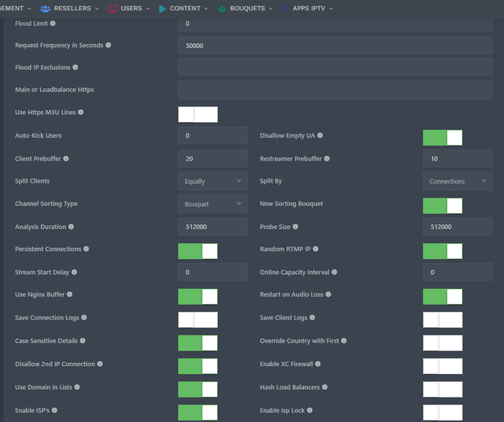Screen dimensions: 504x422
Task: Disable Disallow Empty UA switch
Action: tap(443, 138)
